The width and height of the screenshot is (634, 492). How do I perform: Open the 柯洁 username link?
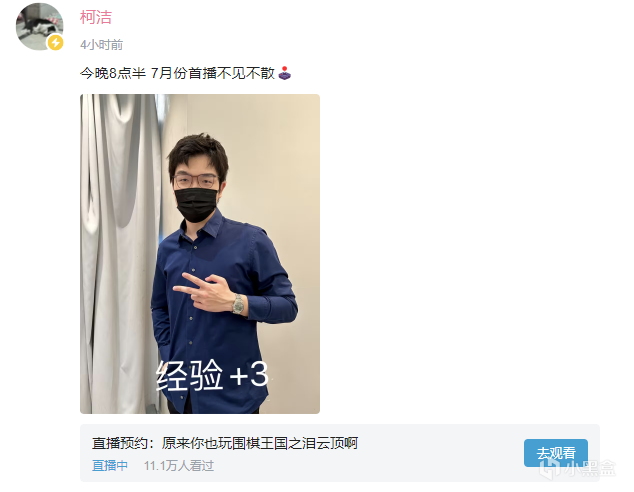coord(96,17)
